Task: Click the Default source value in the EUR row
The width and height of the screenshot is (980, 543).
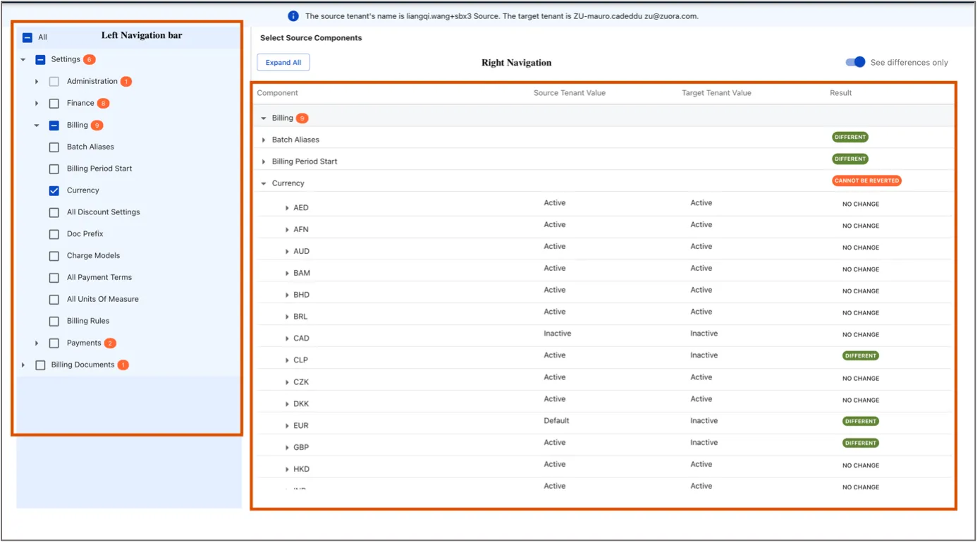Action: tap(556, 421)
